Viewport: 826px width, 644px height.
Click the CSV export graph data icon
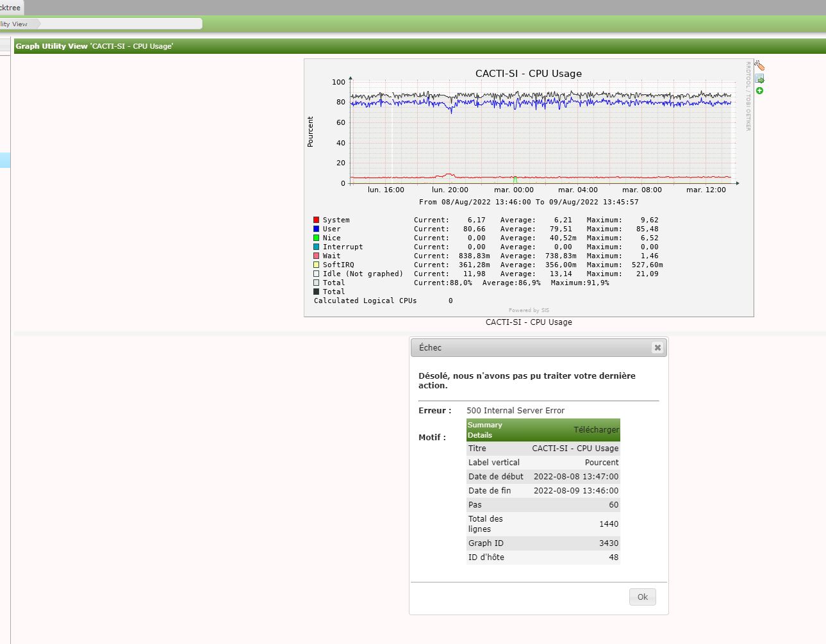tap(759, 79)
